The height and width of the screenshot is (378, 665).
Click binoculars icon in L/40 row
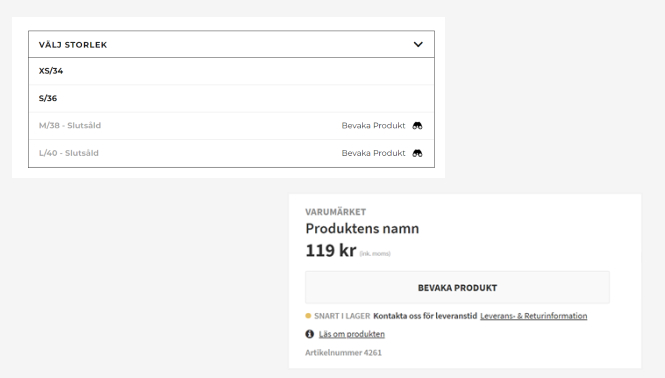417,153
